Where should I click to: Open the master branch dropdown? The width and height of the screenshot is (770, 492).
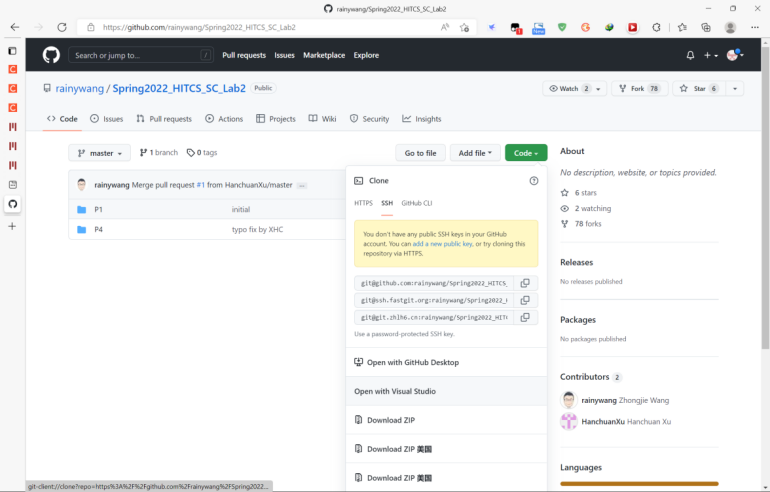(100, 153)
